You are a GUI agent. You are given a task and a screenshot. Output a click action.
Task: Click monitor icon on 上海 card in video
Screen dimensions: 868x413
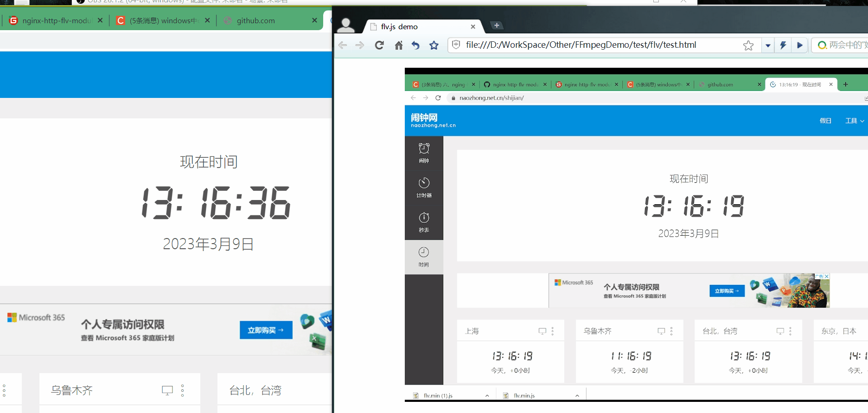coord(542,331)
